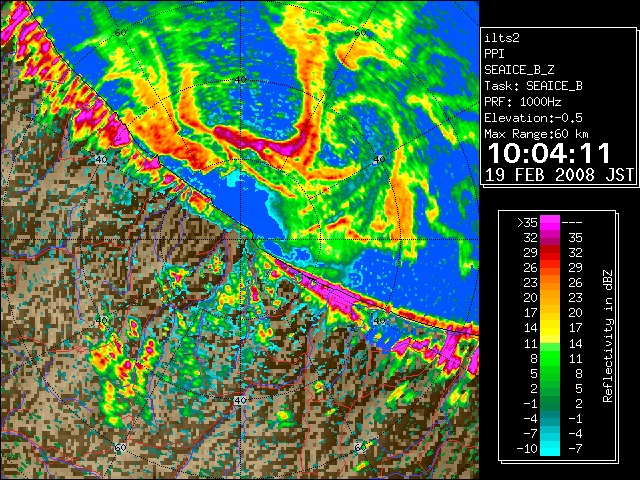Click the magenta echo core north of radar center
The width and height of the screenshot is (640, 480).
point(261,142)
